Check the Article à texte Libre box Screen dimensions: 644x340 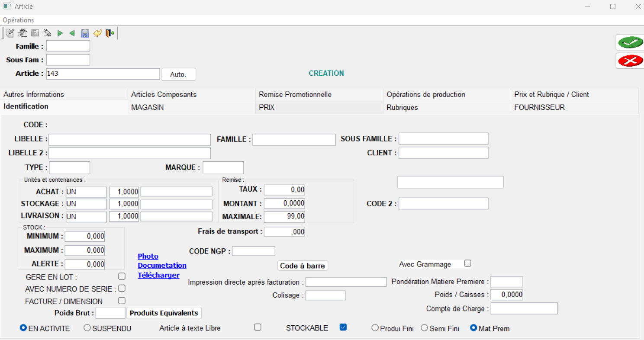(x=258, y=327)
